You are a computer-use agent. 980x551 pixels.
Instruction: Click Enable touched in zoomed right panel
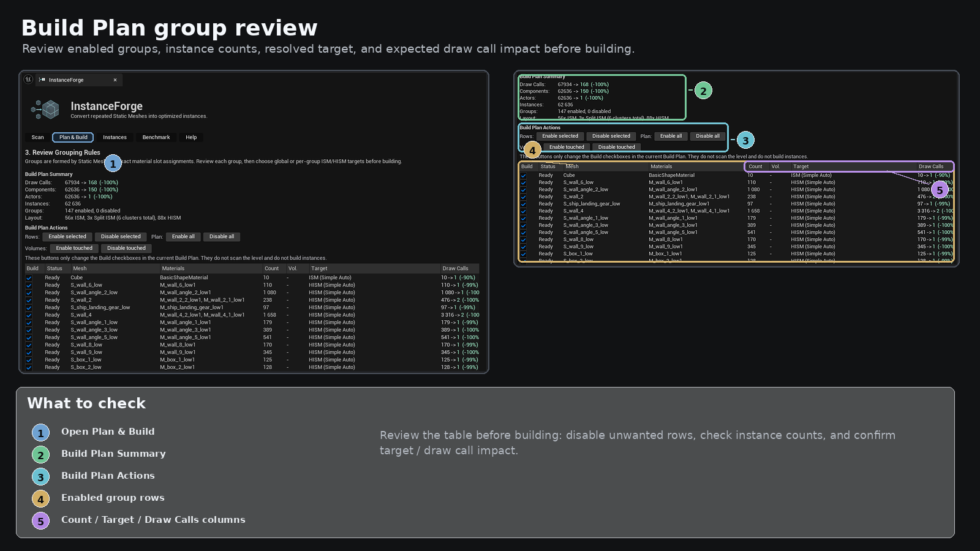[567, 148]
